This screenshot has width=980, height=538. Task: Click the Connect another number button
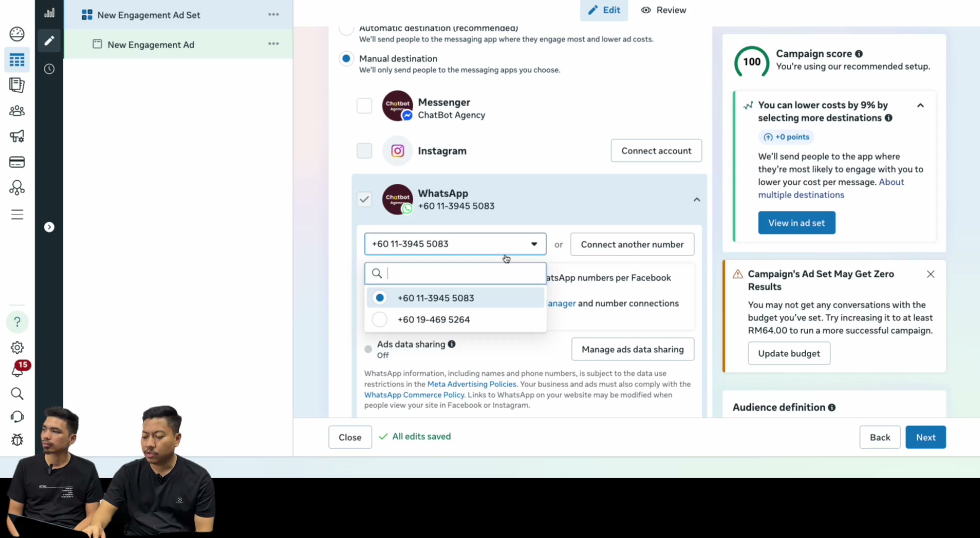pyautogui.click(x=632, y=244)
